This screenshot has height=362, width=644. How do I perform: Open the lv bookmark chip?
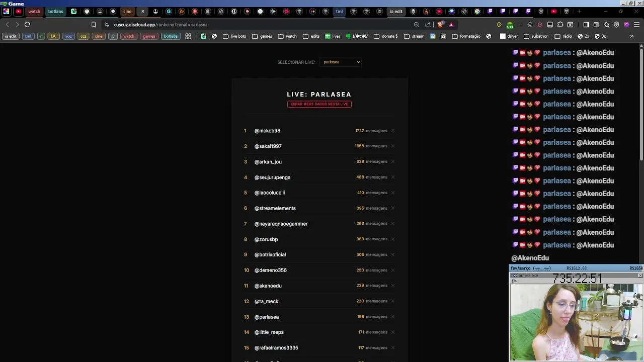click(113, 36)
